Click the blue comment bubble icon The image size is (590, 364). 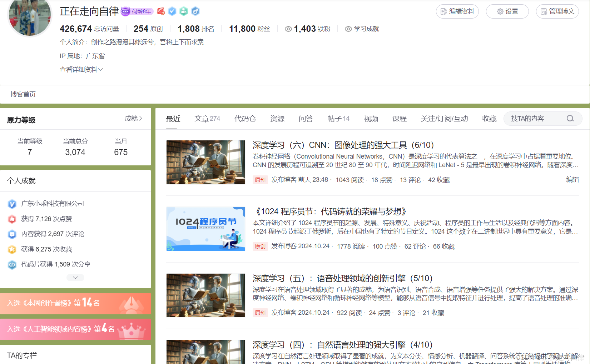tap(12, 234)
